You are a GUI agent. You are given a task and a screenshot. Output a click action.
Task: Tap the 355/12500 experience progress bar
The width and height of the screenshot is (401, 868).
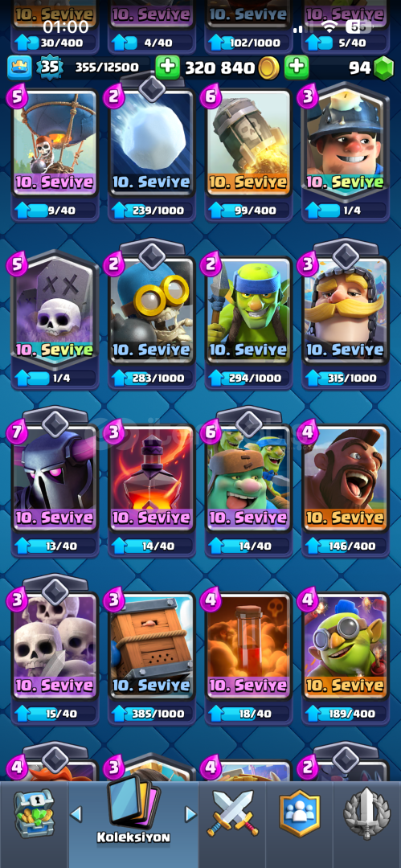click(x=106, y=68)
